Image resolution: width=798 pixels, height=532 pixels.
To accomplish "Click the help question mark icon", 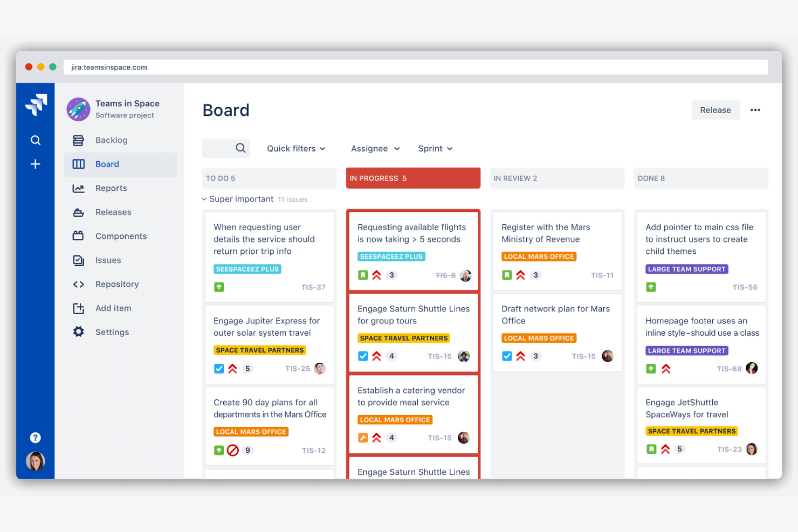I will point(35,437).
